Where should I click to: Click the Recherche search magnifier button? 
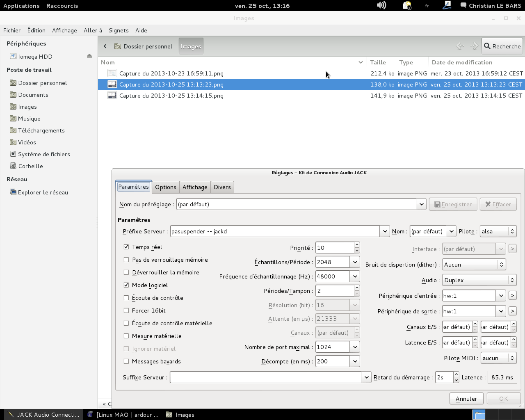[502, 46]
